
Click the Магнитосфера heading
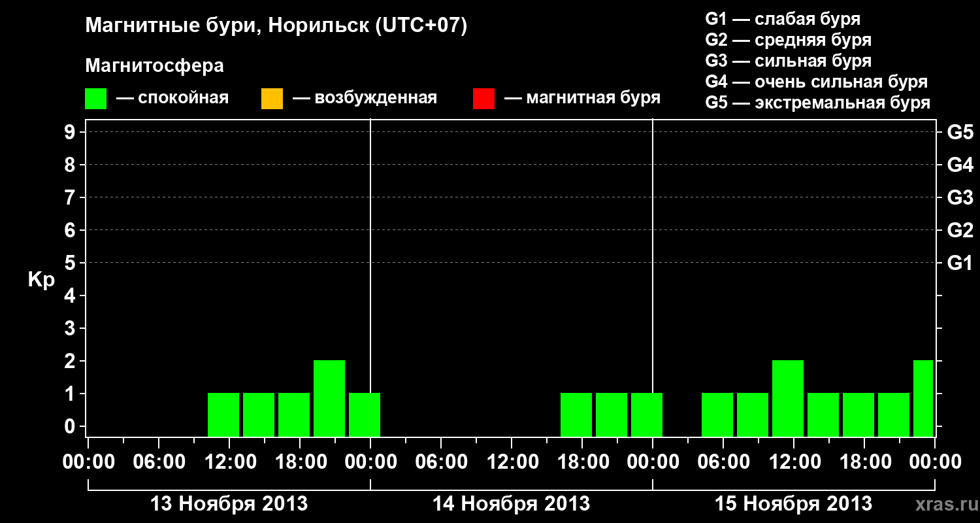pyautogui.click(x=155, y=66)
